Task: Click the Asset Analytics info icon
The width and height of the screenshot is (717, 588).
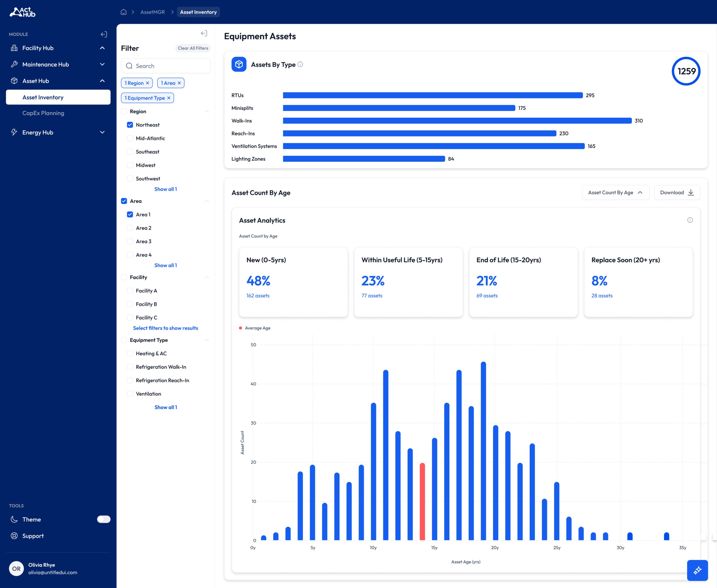Action: (690, 220)
